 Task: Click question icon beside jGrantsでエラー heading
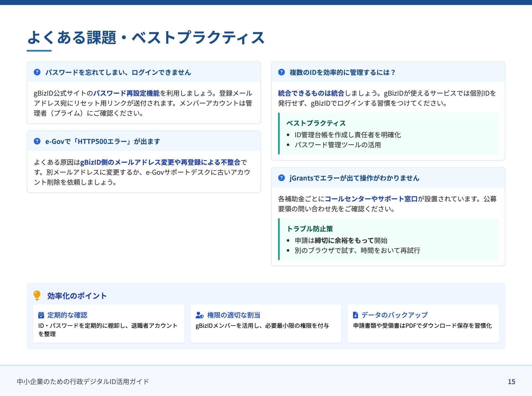point(282,178)
